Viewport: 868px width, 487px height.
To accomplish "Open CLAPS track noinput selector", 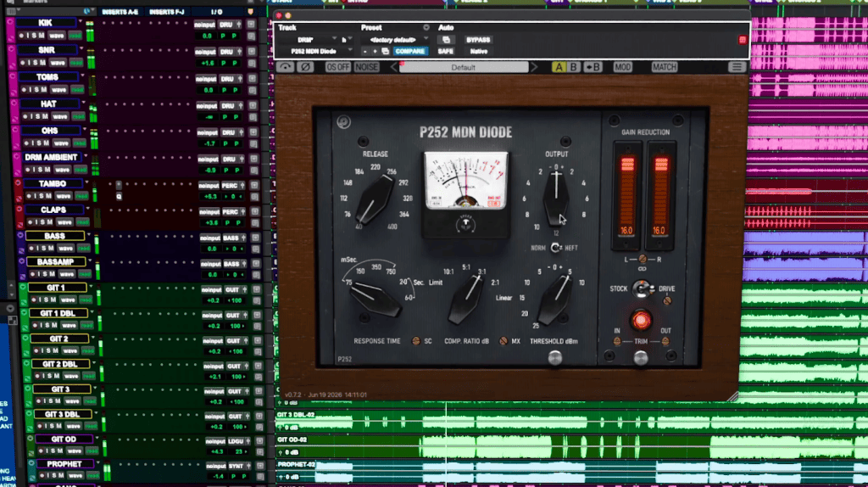I will click(x=209, y=211).
